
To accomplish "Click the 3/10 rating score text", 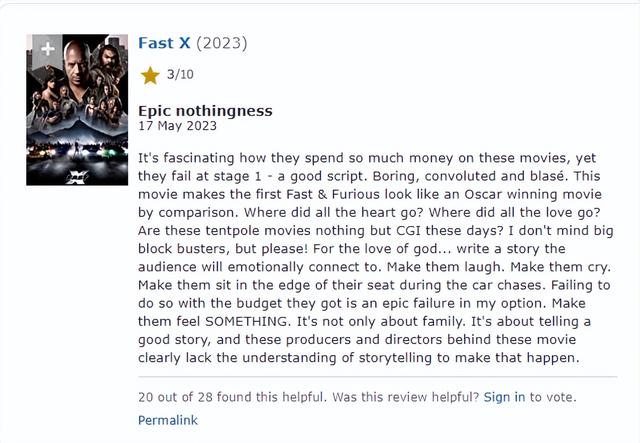I will pyautogui.click(x=180, y=75).
